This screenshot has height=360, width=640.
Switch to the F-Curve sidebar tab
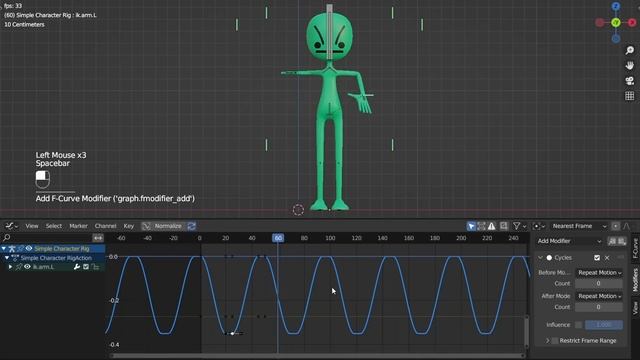635,248
